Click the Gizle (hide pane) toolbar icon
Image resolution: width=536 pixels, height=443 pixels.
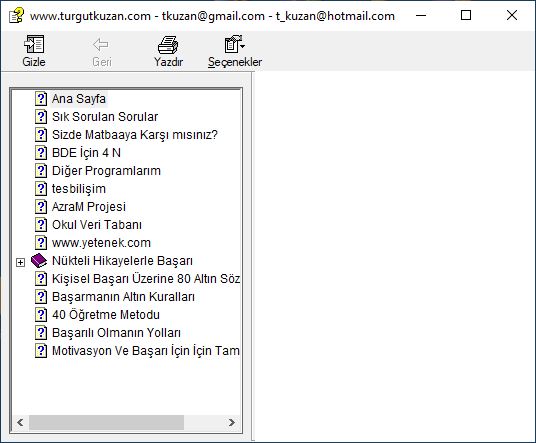(34, 44)
